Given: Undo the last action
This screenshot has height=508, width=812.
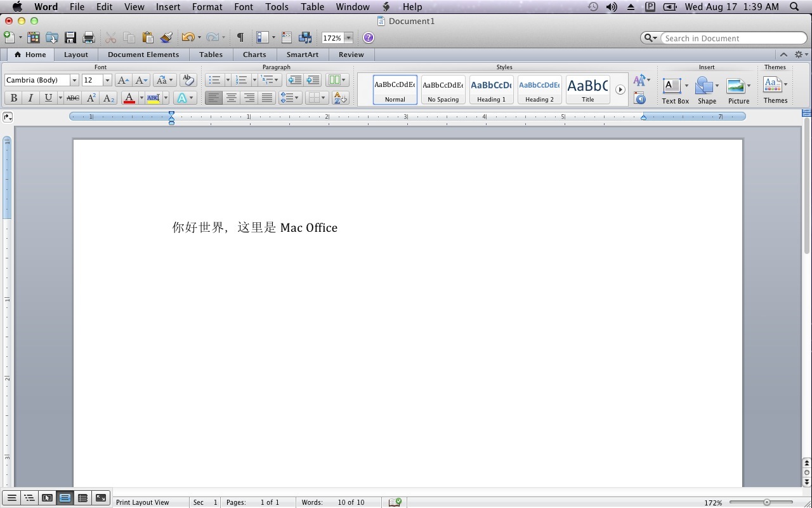Looking at the screenshot, I should (x=188, y=37).
